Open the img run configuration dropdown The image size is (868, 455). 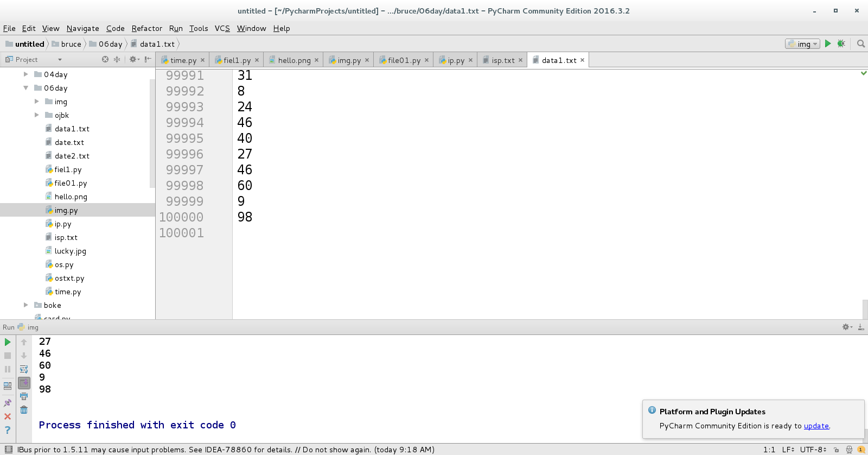click(x=802, y=44)
